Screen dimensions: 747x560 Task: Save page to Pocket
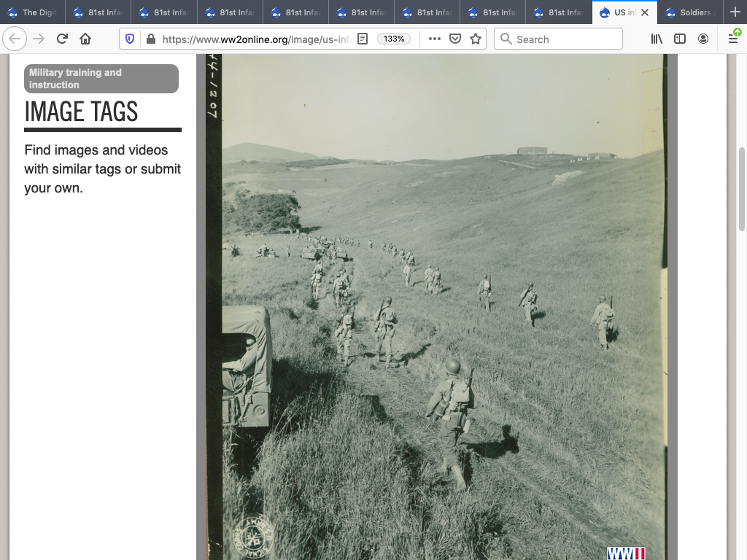tap(455, 39)
